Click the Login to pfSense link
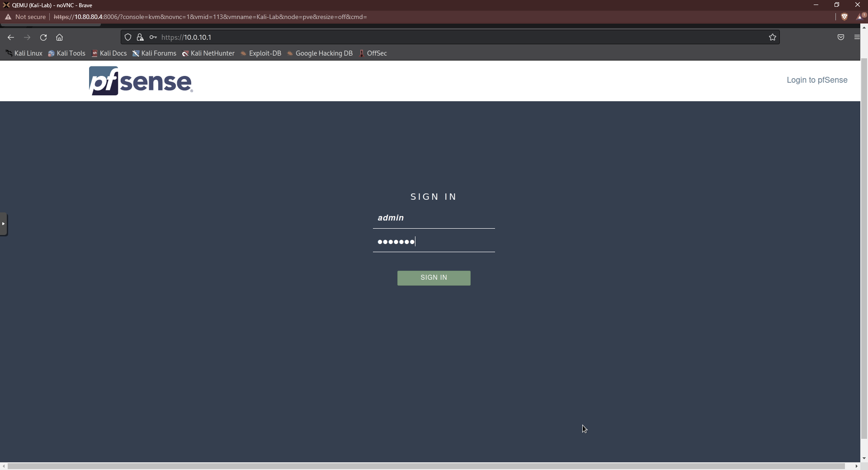The height and width of the screenshot is (470, 868). click(x=816, y=80)
